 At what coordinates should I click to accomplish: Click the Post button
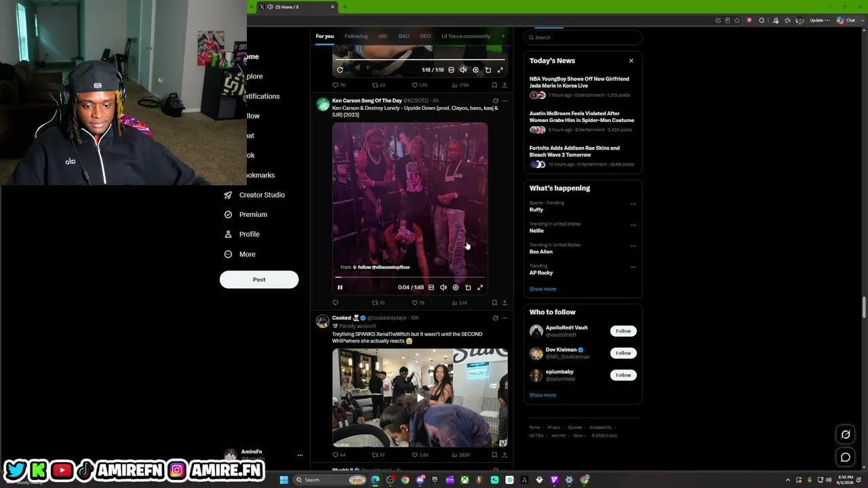pos(259,280)
